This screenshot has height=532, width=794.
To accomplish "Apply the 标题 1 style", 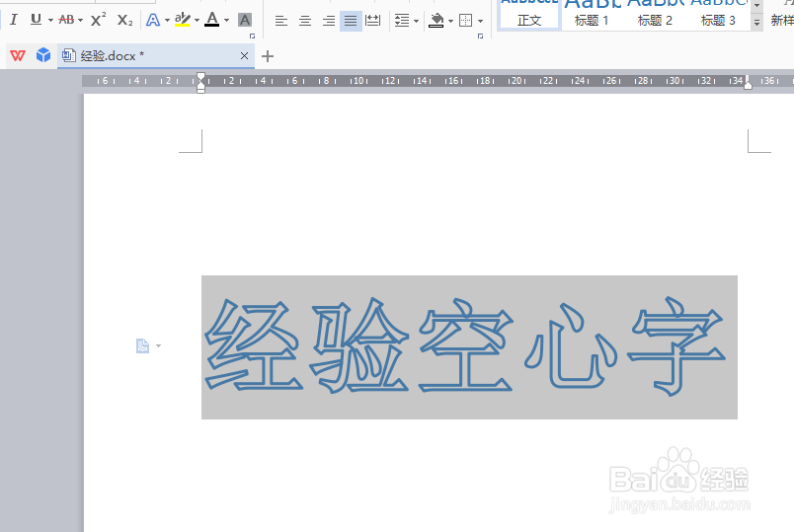I will [x=592, y=15].
